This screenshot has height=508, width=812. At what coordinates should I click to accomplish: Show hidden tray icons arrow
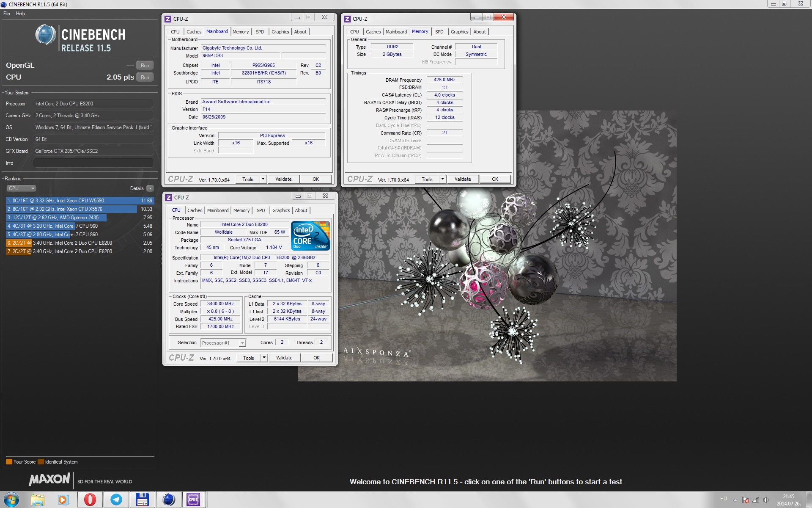735,500
